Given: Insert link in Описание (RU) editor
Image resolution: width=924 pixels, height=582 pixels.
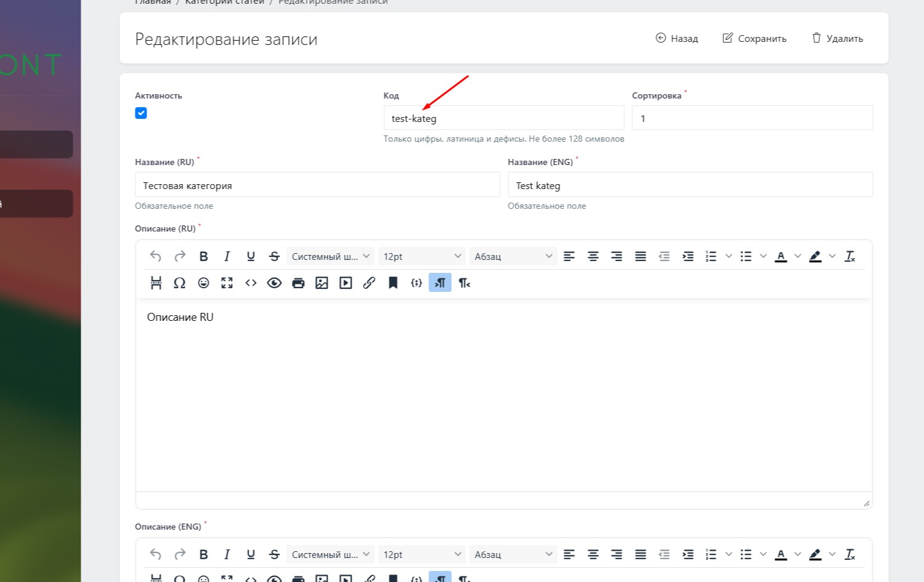Looking at the screenshot, I should click(369, 283).
